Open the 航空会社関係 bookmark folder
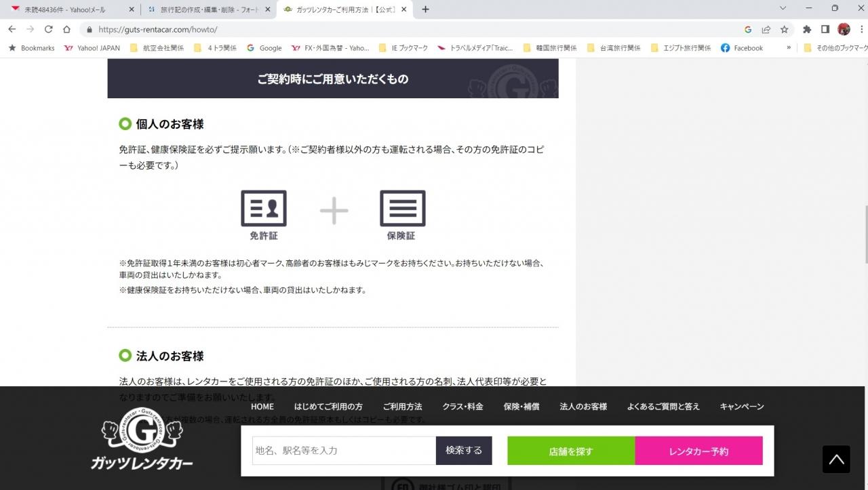This screenshot has width=868, height=490. [157, 48]
